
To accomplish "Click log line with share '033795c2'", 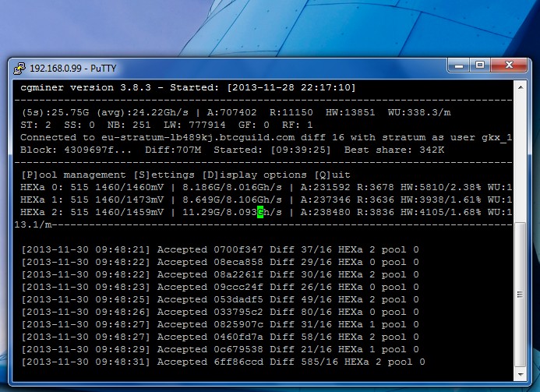I will 220,312.
